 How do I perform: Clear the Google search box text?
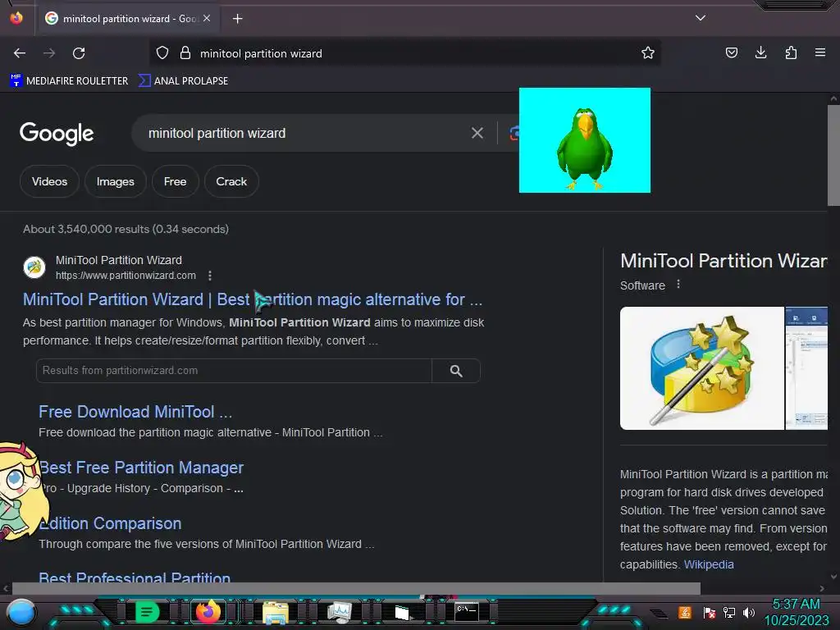point(477,133)
